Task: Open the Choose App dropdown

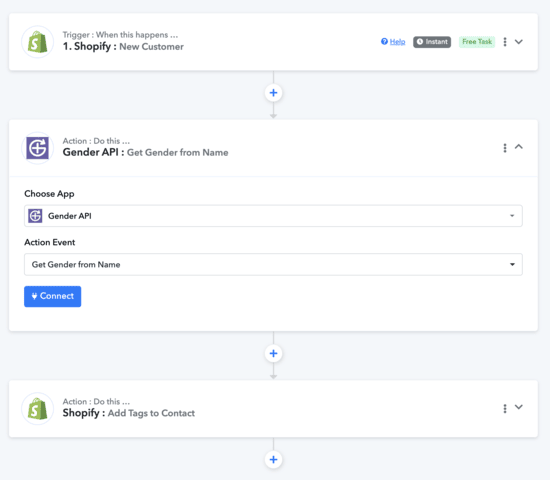Action: pos(273,216)
